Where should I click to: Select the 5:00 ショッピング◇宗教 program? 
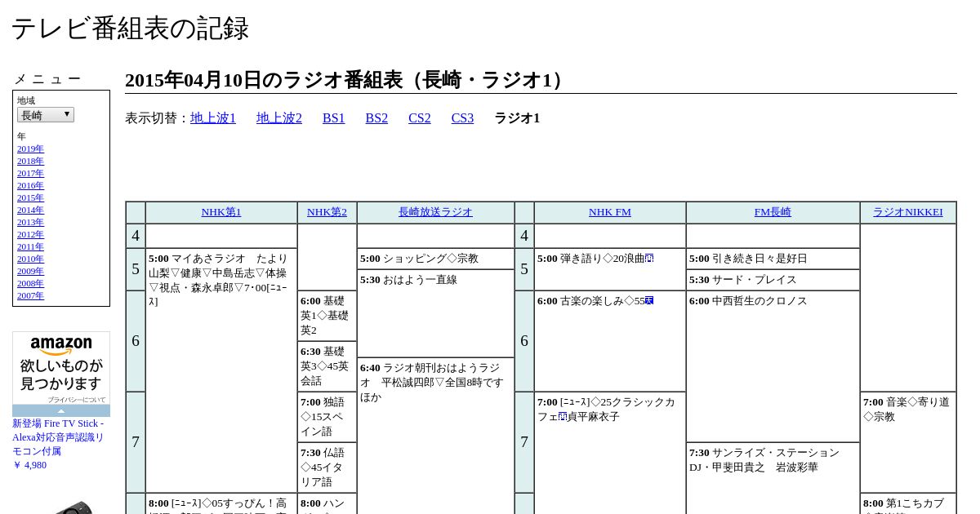[x=435, y=259]
